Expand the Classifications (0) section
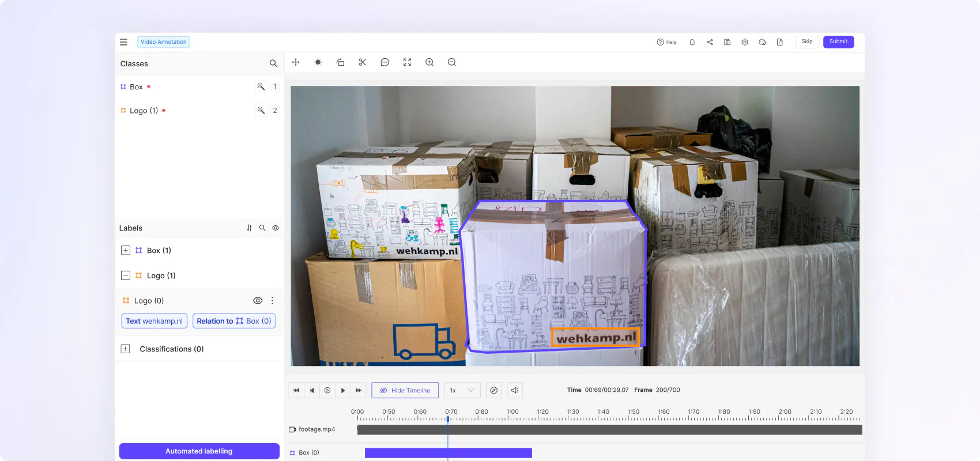The width and height of the screenshot is (980, 461). pos(125,349)
